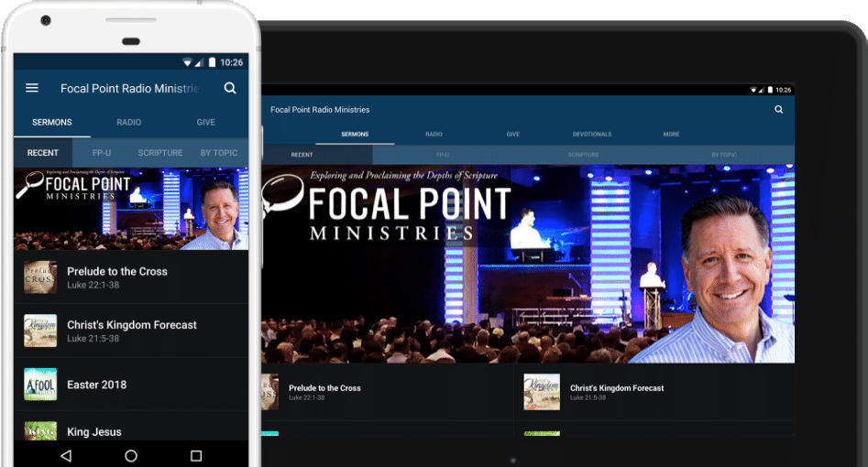Select the SERMONS tab on the tablet
The width and height of the screenshot is (868, 467).
click(355, 135)
